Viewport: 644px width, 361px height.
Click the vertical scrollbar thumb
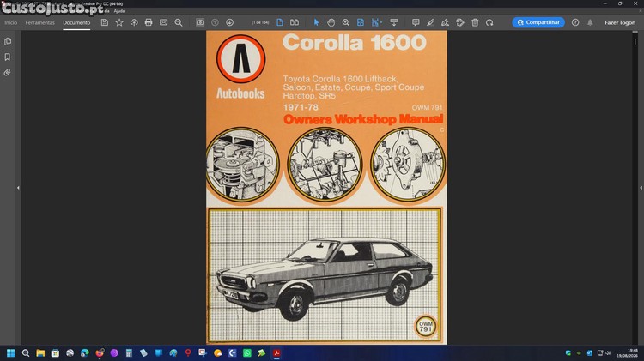coord(635,41)
